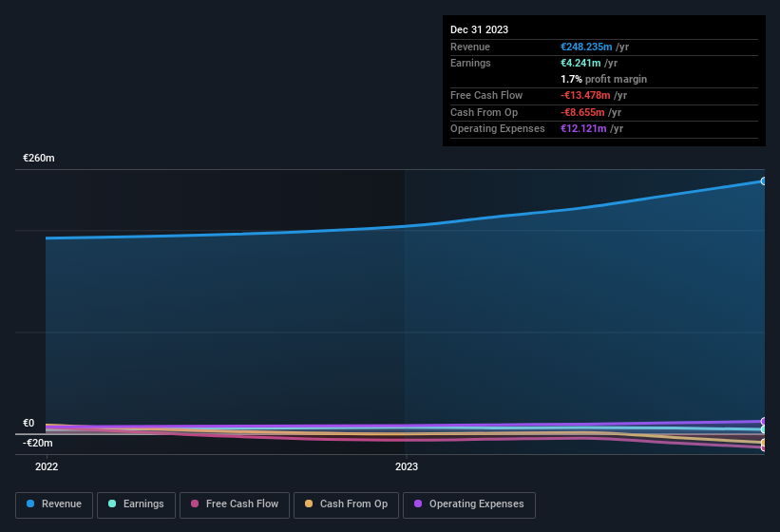
Task: Click the Earnings label in the tooltip
Action: [470, 63]
